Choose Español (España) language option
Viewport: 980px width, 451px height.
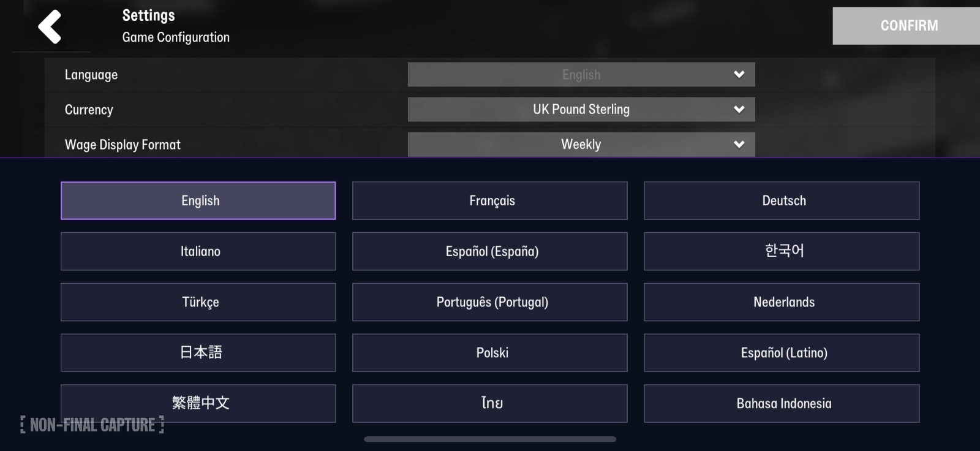click(x=489, y=251)
